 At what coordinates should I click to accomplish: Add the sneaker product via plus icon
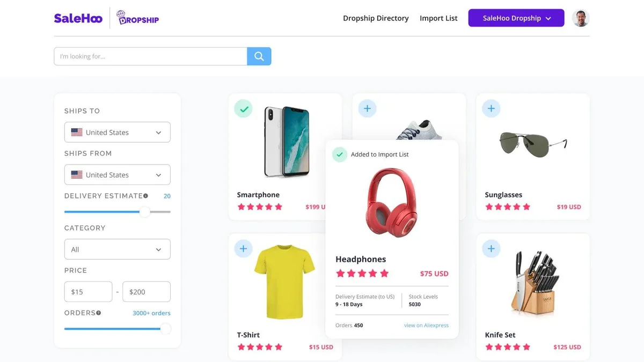tap(367, 108)
